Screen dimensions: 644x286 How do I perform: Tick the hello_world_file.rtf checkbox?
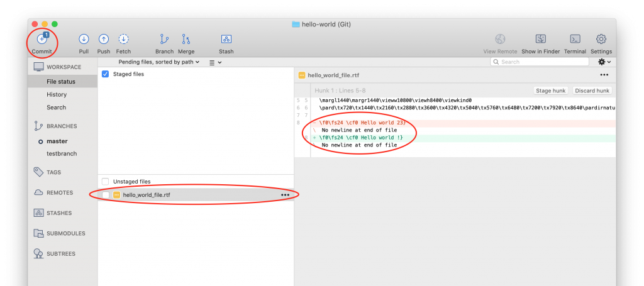pos(106,195)
